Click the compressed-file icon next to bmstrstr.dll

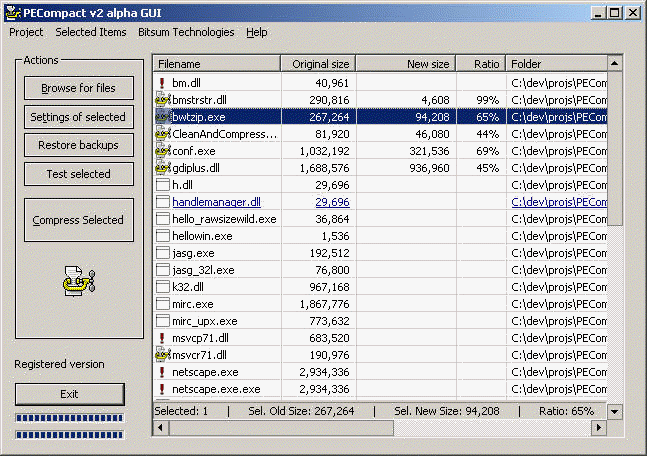[163, 100]
